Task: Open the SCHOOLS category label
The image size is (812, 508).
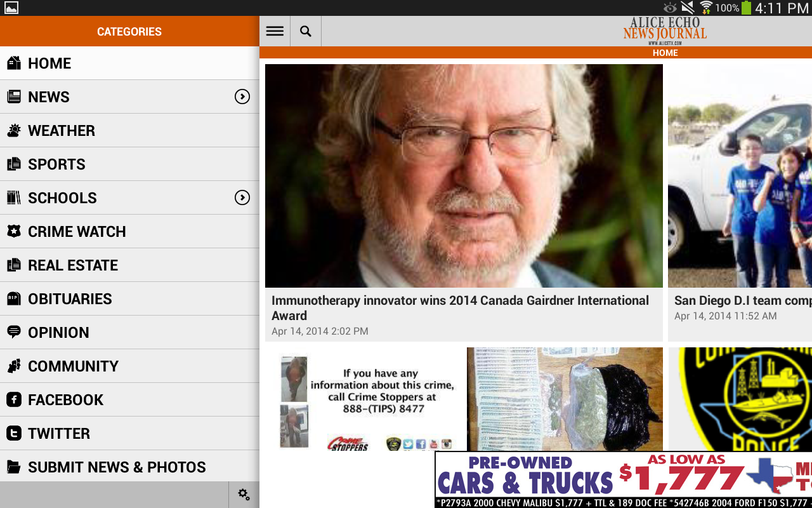Action: 62,197
